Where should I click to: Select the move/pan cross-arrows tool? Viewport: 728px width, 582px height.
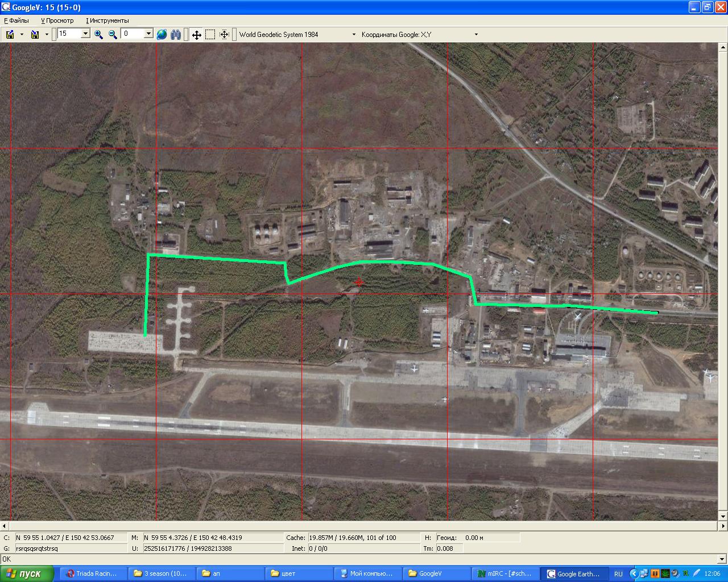[x=196, y=35]
